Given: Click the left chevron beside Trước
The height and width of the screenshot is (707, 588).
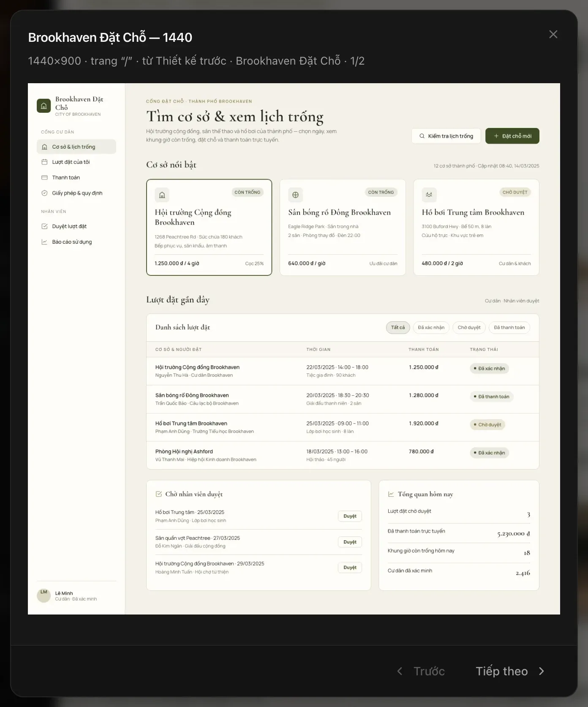Looking at the screenshot, I should (x=400, y=671).
